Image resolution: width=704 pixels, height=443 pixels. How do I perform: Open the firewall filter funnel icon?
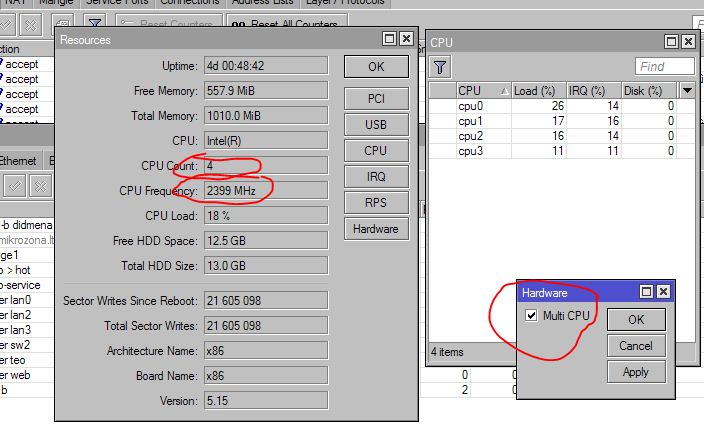tap(95, 22)
